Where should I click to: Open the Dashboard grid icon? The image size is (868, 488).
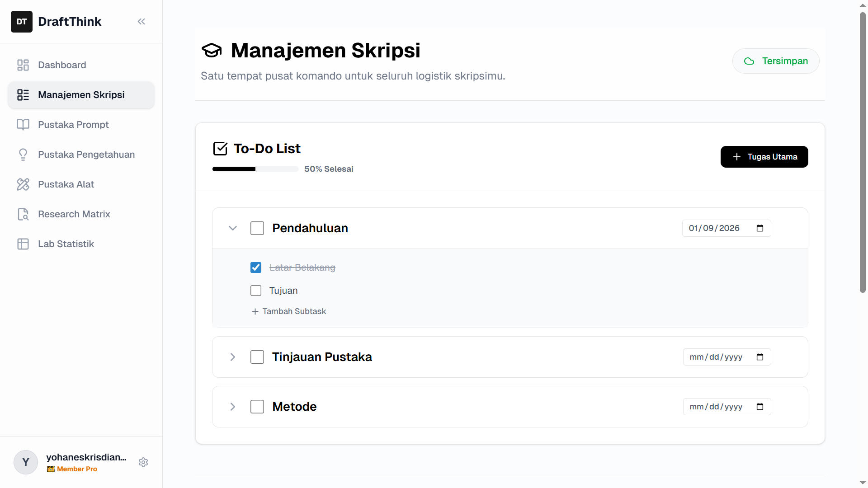[x=23, y=65]
